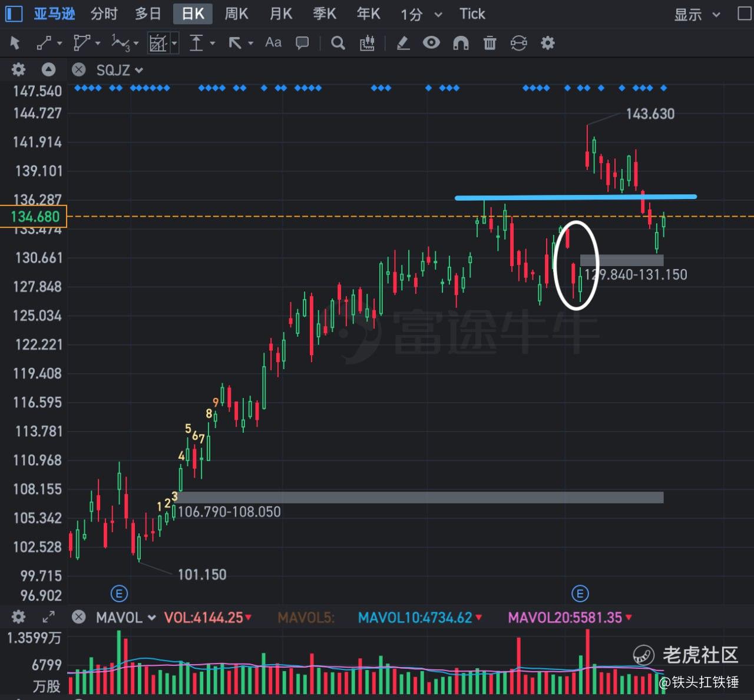Select the price range measure tool
This screenshot has height=700, width=754.
pyautogui.click(x=196, y=43)
